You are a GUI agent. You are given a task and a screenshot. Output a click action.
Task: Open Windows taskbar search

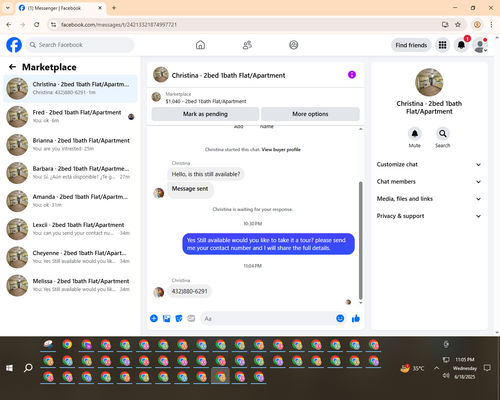pyautogui.click(x=28, y=368)
